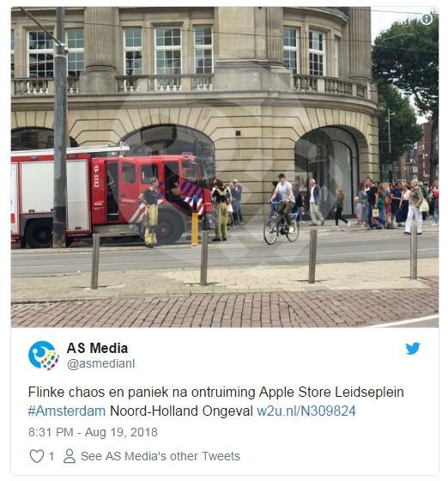Screen dimensions: 448x481
Task: Click the Apple Store Leidseplein text
Action: coord(331,392)
